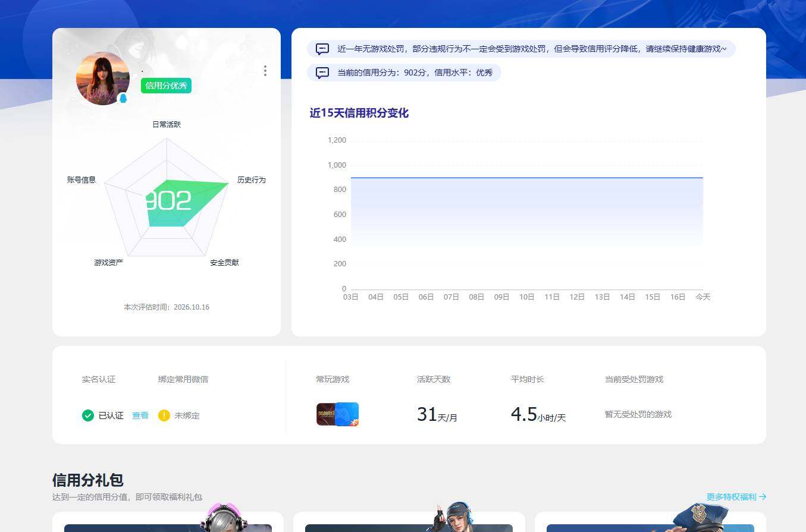Click the 信用分礼包 section heading
The image size is (806, 532).
click(88, 480)
